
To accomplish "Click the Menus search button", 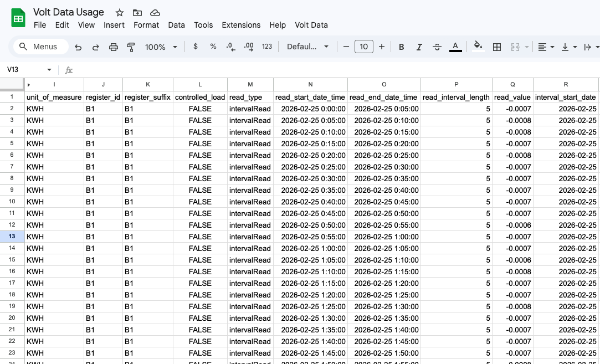I will pyautogui.click(x=39, y=47).
